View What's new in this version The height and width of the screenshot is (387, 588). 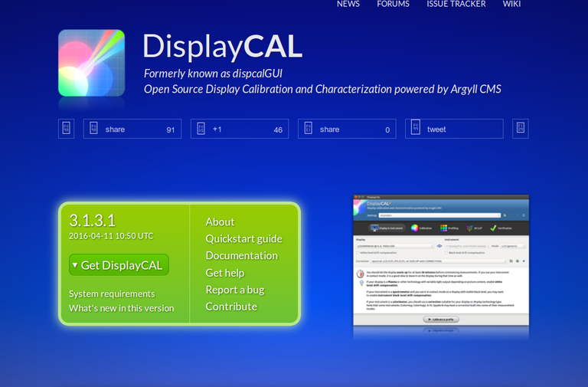[121, 309]
